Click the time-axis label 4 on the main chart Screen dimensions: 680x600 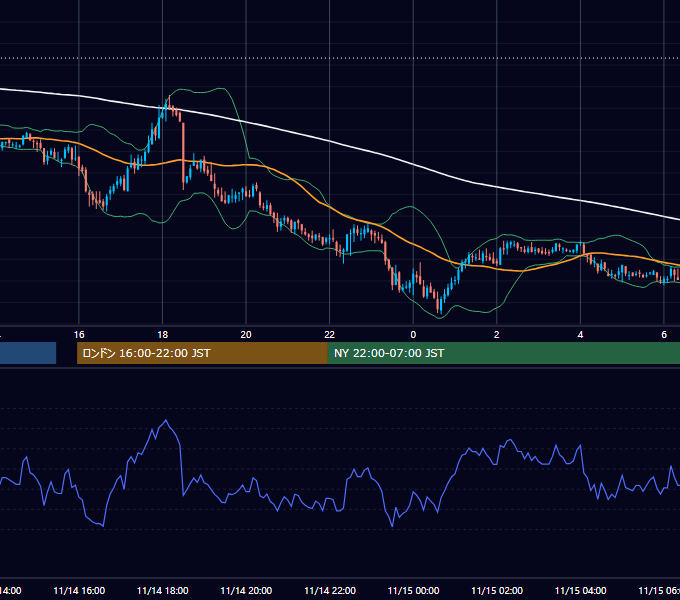(580, 335)
